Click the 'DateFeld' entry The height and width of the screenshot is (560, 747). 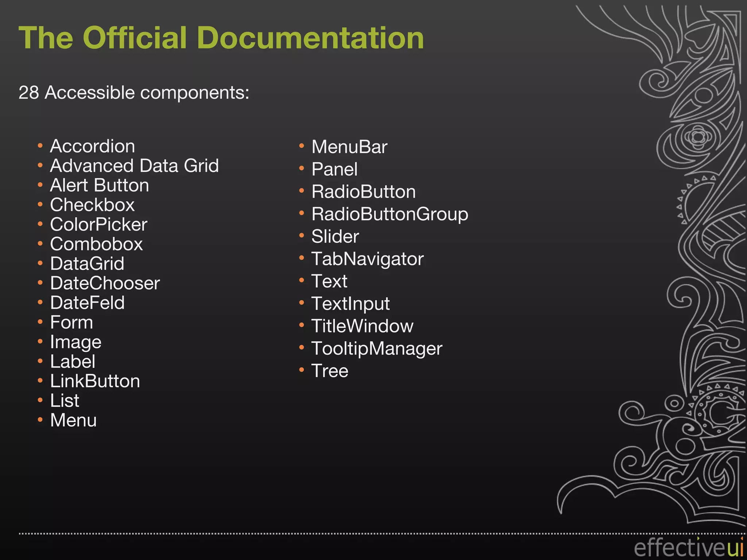pos(87,303)
